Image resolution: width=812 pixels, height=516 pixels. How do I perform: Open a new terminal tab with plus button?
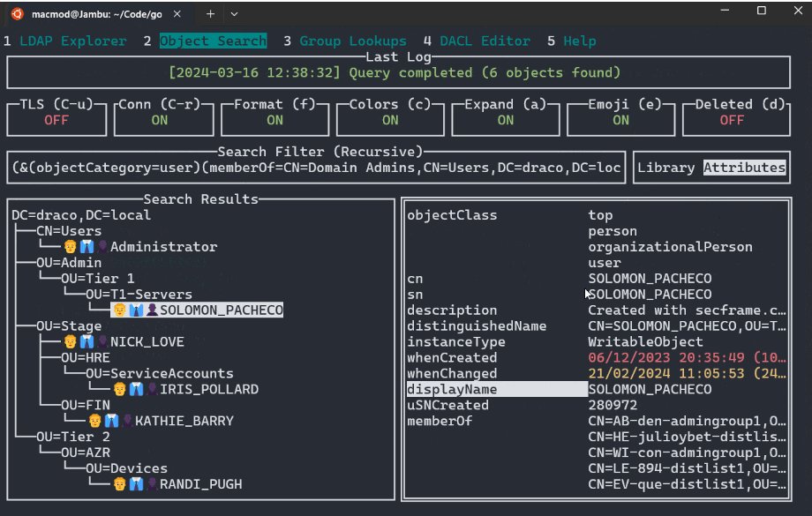coord(210,14)
